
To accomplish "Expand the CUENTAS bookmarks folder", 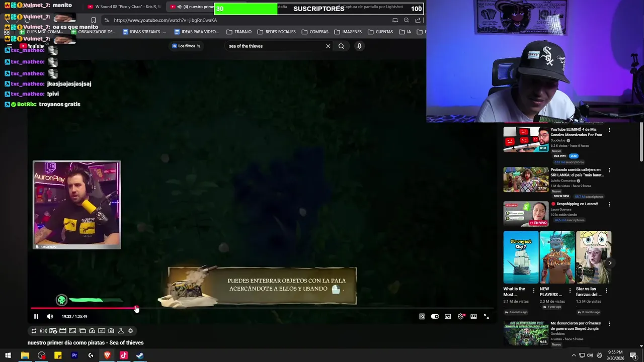I will (x=380, y=32).
